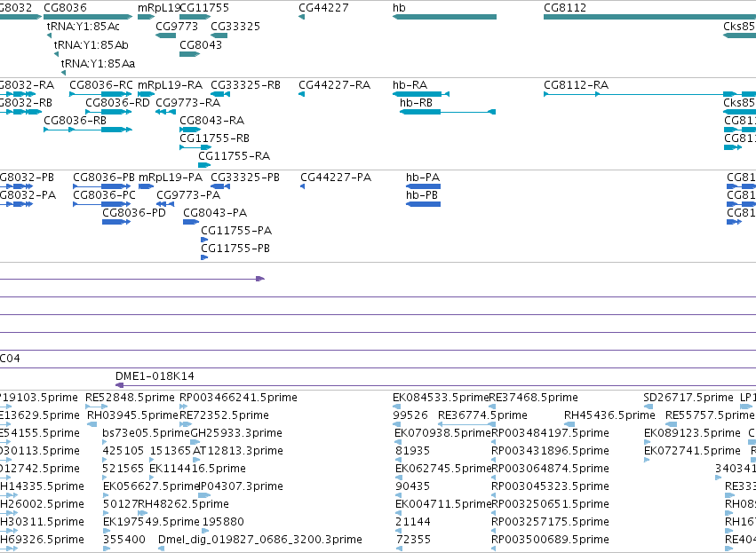Click protein mRpL19-PA

pyautogui.click(x=171, y=178)
